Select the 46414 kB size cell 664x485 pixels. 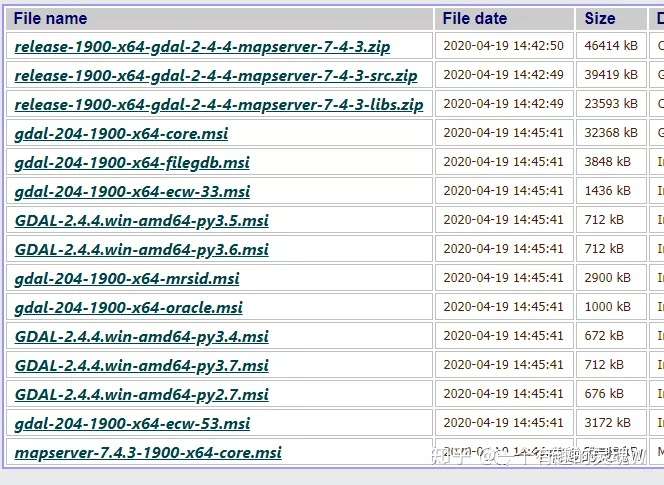611,46
